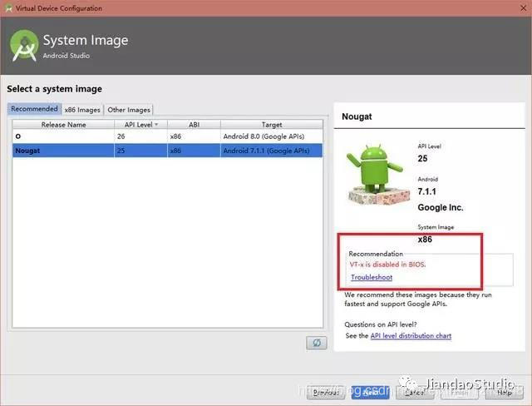Select the O release row
The image size is (532, 406).
click(x=168, y=136)
